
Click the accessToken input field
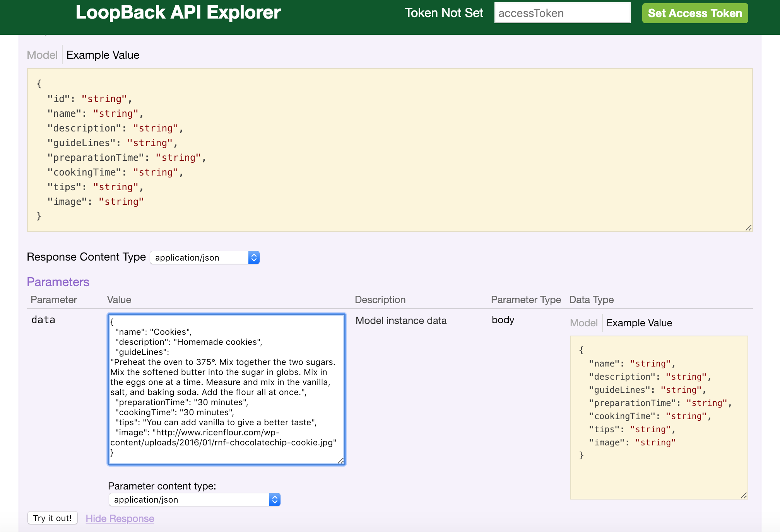562,13
